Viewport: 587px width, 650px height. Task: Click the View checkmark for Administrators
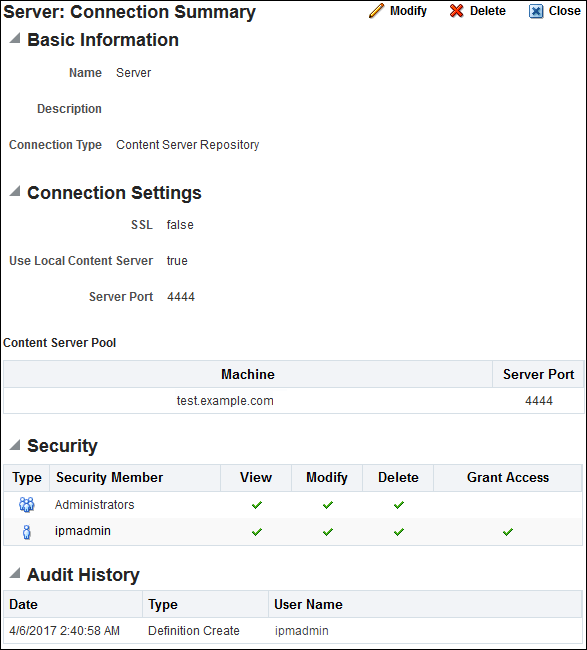click(257, 505)
